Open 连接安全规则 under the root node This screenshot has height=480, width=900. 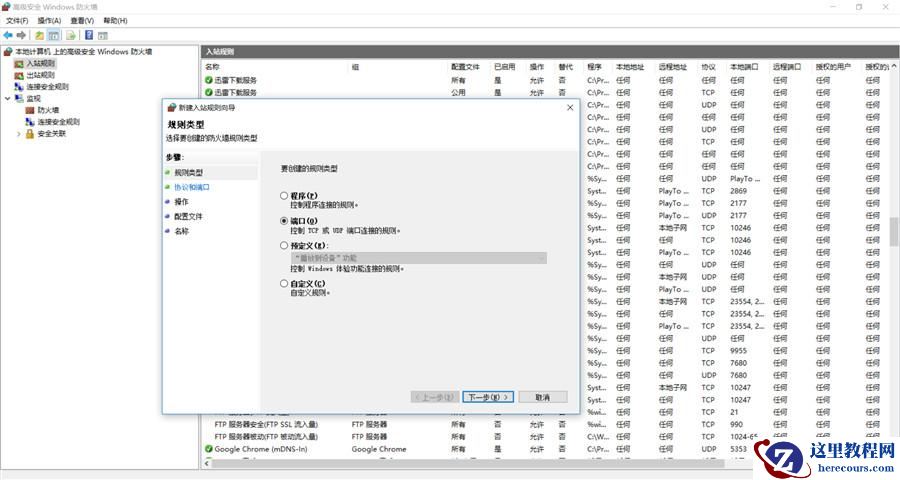[x=47, y=87]
